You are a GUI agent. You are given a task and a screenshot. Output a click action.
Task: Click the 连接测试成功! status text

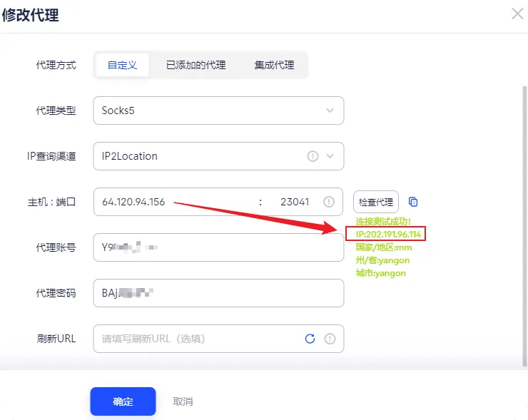coord(383,222)
